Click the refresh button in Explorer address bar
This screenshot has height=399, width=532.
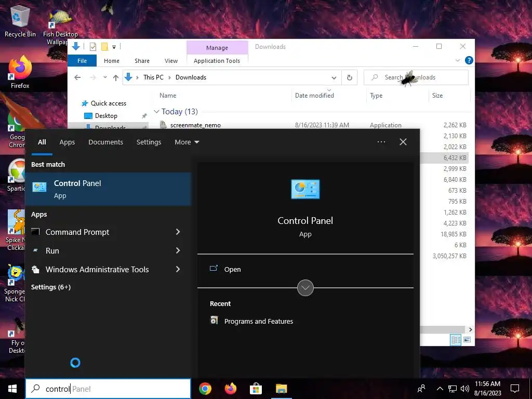pyautogui.click(x=350, y=78)
